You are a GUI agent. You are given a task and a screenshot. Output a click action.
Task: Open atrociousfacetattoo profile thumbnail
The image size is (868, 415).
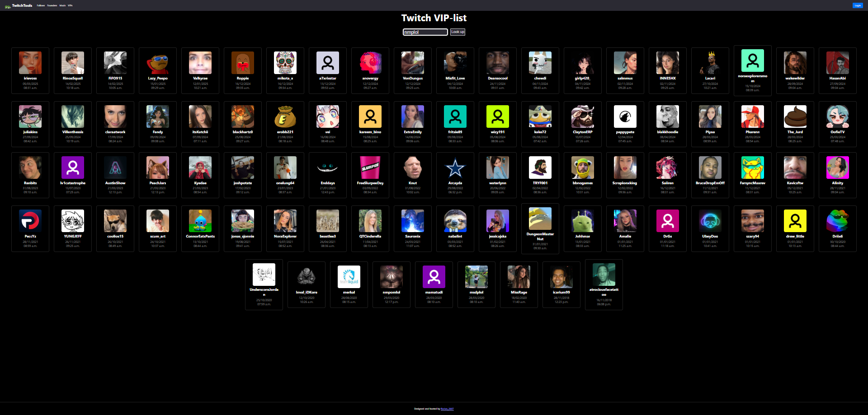pyautogui.click(x=604, y=275)
